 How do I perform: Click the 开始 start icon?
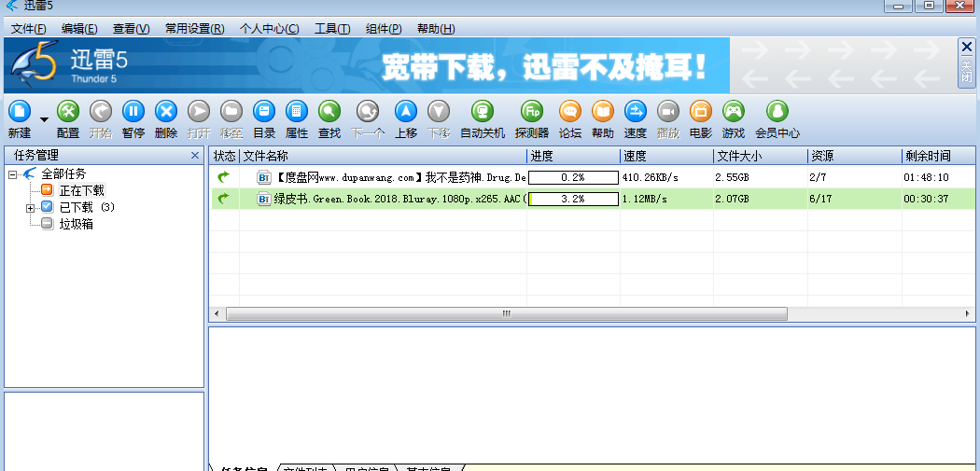pos(101,113)
